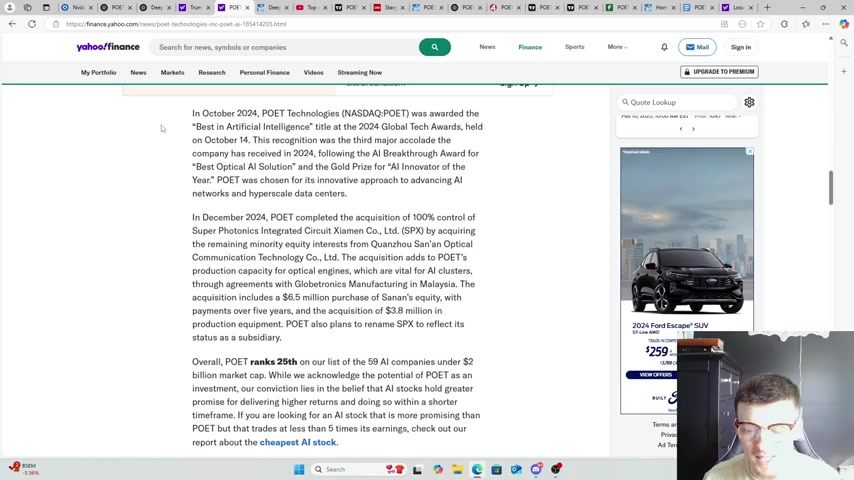
Task: Click the browser address bar URL
Action: click(x=176, y=24)
